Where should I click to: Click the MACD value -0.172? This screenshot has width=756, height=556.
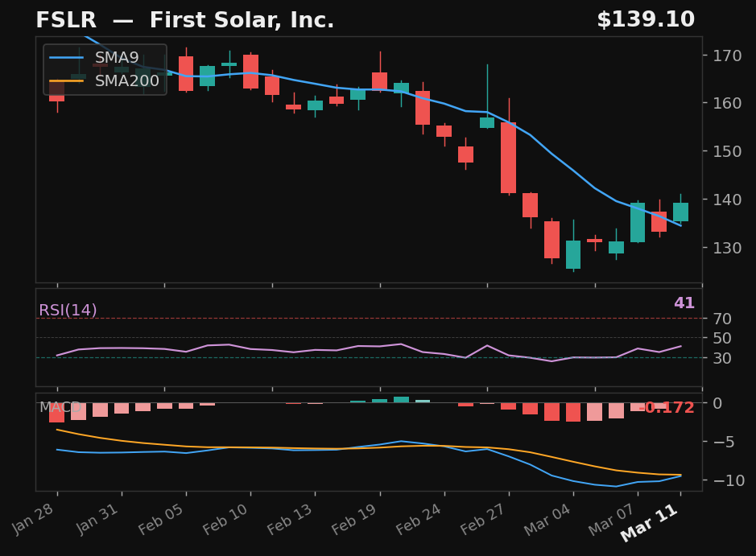pos(667,408)
